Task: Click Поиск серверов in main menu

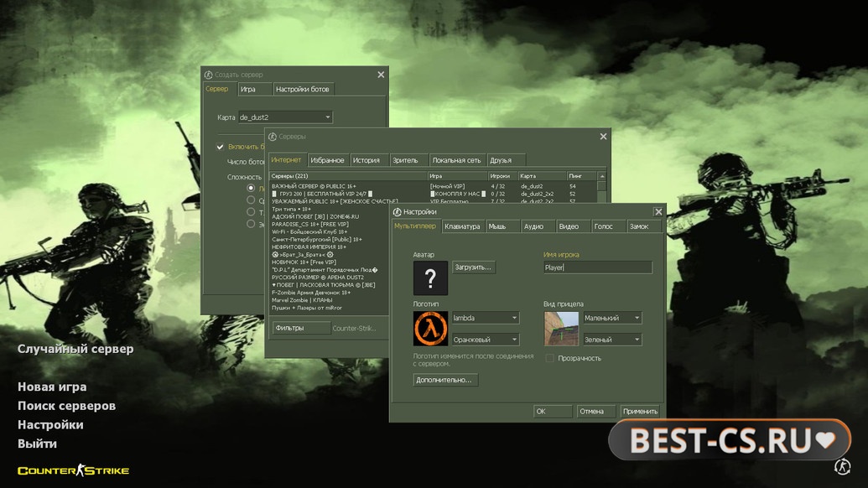Action: pyautogui.click(x=66, y=406)
